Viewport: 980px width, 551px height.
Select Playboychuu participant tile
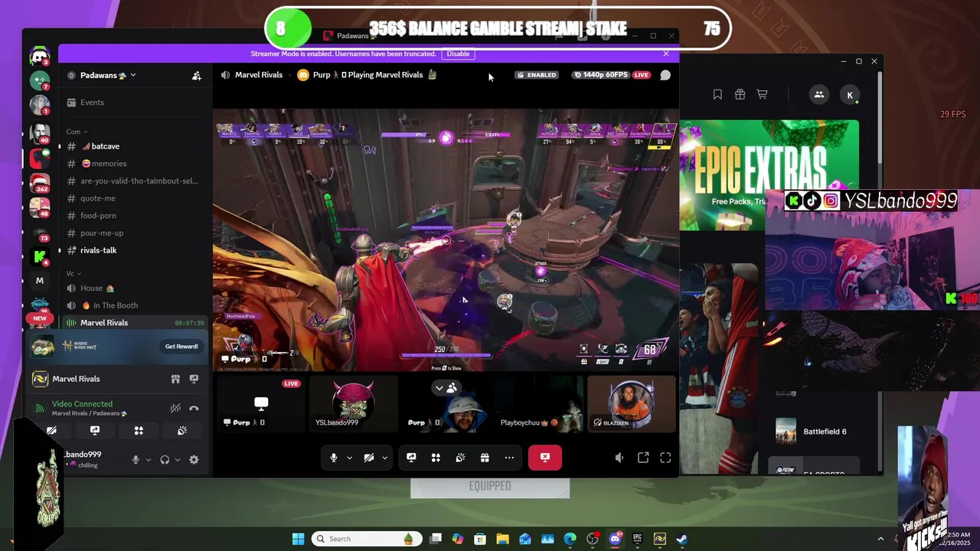point(537,403)
